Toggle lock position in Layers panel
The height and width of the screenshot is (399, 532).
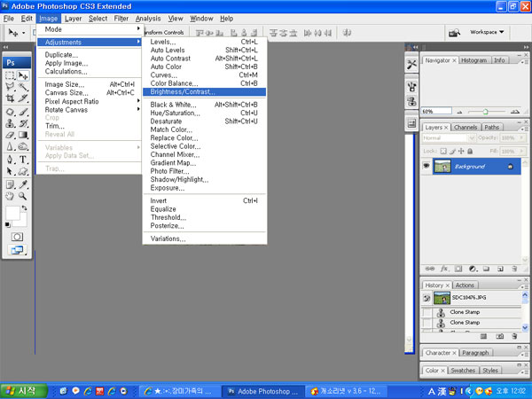(461, 151)
